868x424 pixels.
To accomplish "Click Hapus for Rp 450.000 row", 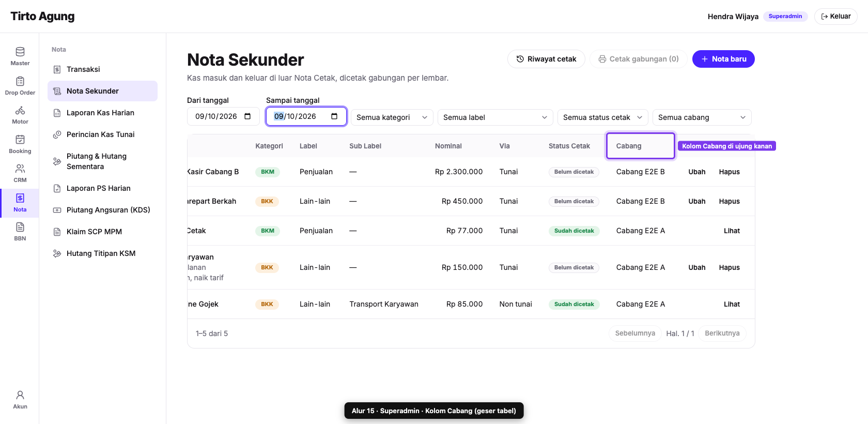I will tap(730, 201).
